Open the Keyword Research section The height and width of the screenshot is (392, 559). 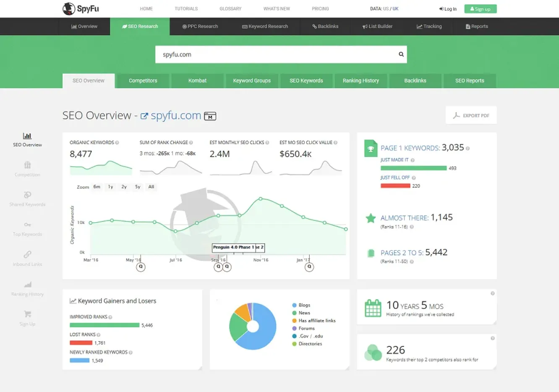(x=265, y=26)
